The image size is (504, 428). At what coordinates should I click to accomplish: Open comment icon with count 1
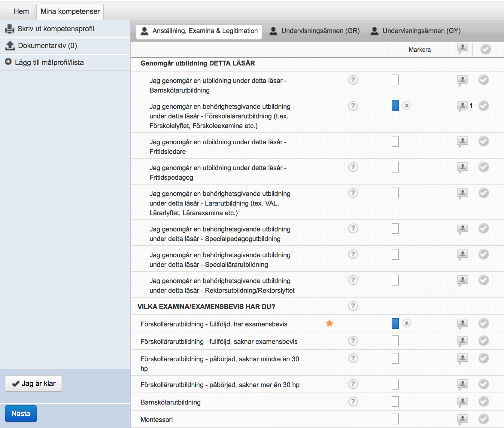(x=463, y=106)
